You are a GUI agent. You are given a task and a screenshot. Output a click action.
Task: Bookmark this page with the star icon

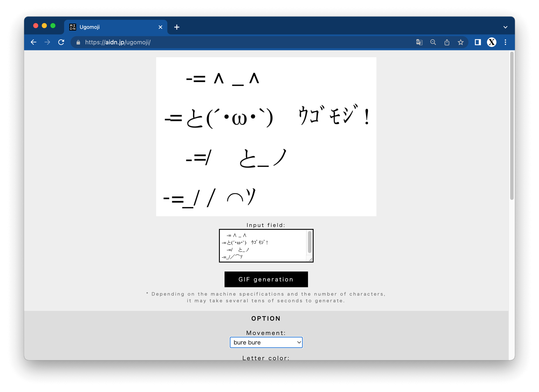click(460, 42)
